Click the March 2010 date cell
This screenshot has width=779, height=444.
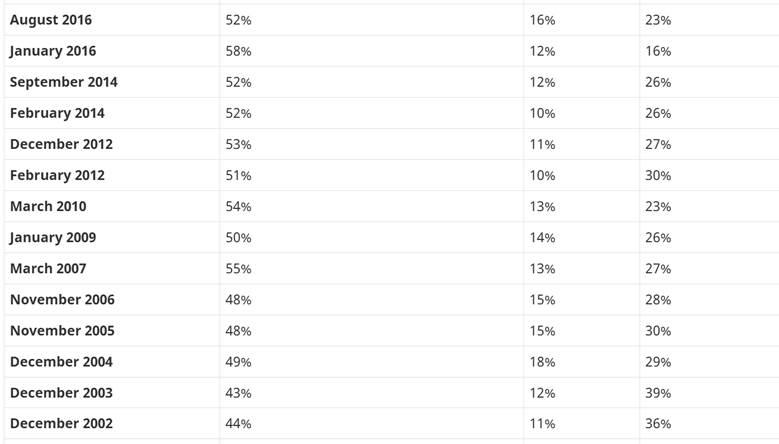[48, 206]
